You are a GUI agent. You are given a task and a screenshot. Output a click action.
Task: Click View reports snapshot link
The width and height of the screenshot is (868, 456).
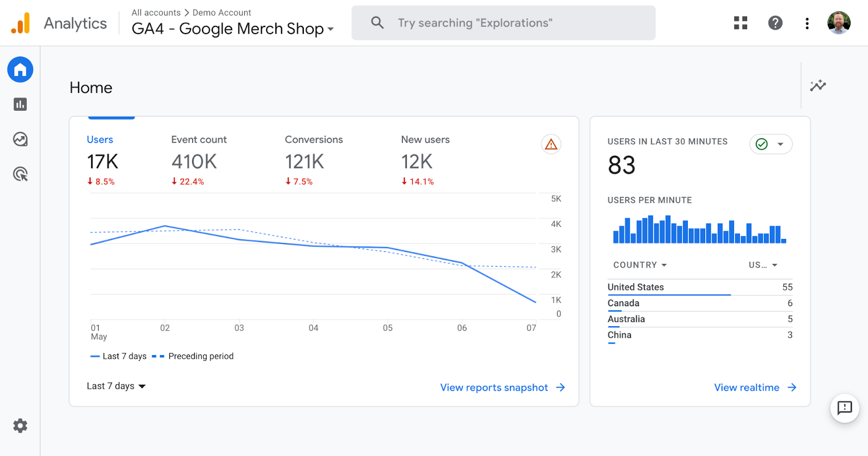point(502,388)
